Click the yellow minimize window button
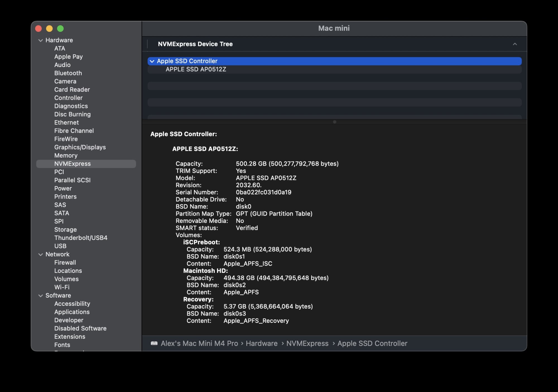Screen dimensions: 558x392 point(49,29)
